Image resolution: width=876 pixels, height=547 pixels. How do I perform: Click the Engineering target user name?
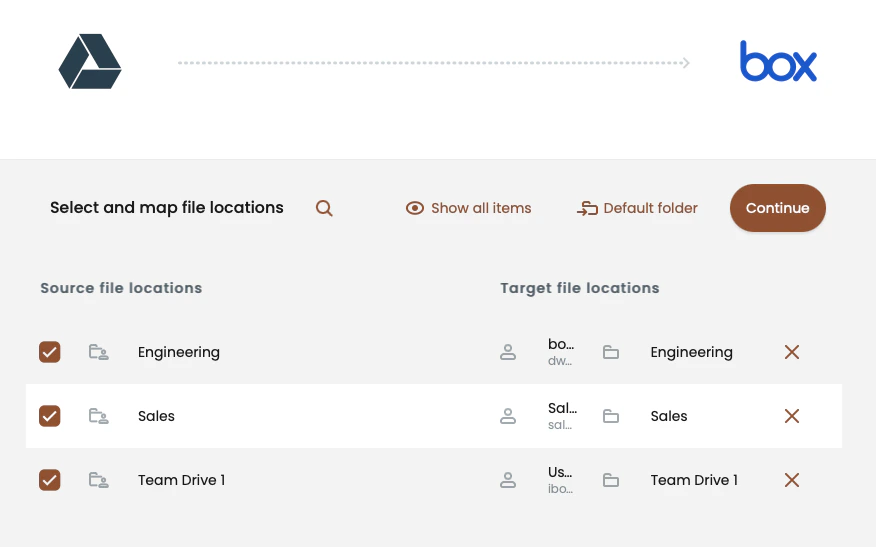point(561,345)
